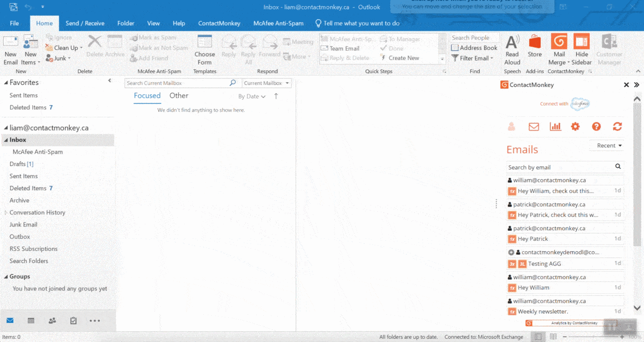Screen dimensions: 644x342
Task: Open the ContactMonkey envelope emails icon
Action: tap(534, 127)
